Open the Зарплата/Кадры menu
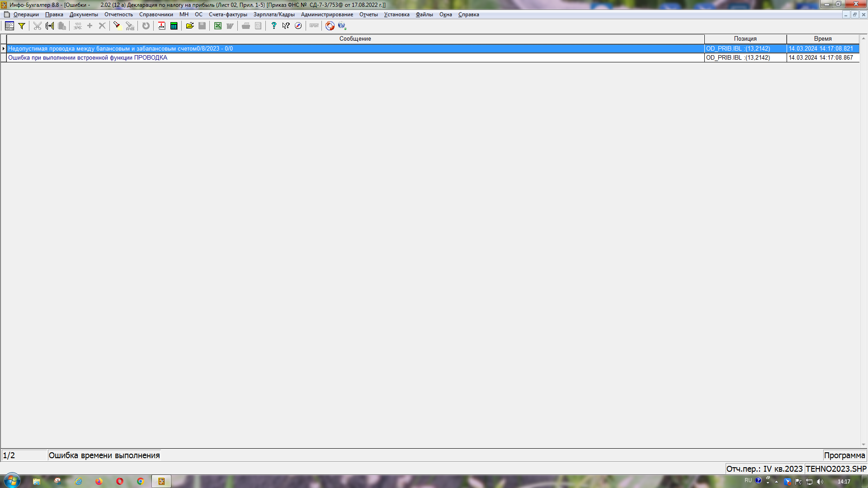 pyautogui.click(x=274, y=14)
